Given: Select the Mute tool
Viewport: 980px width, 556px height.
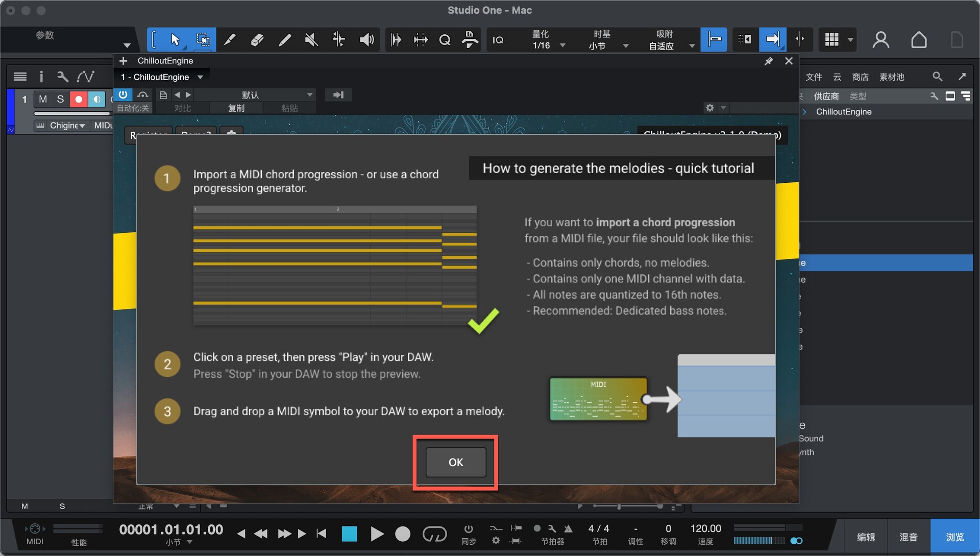Looking at the screenshot, I should [x=311, y=39].
